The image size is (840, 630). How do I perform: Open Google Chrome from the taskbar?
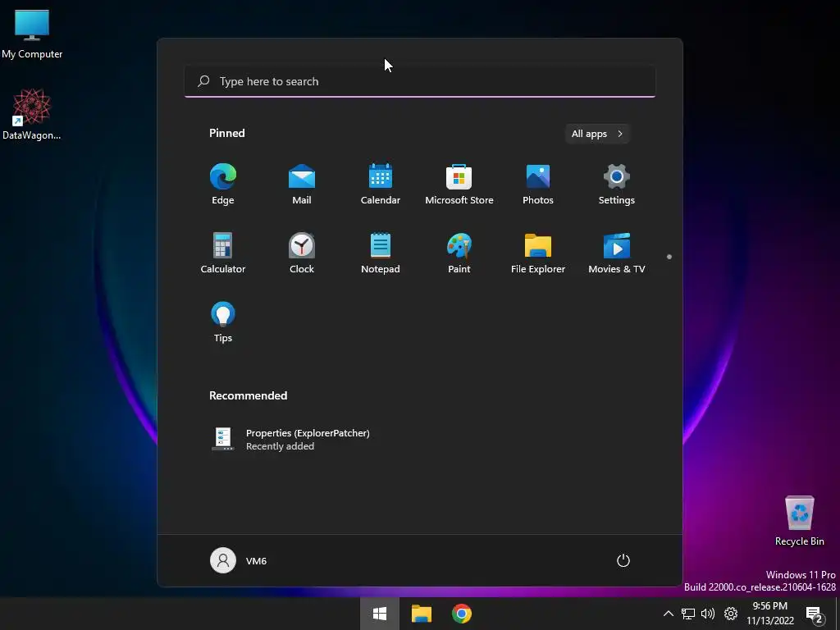pyautogui.click(x=461, y=614)
